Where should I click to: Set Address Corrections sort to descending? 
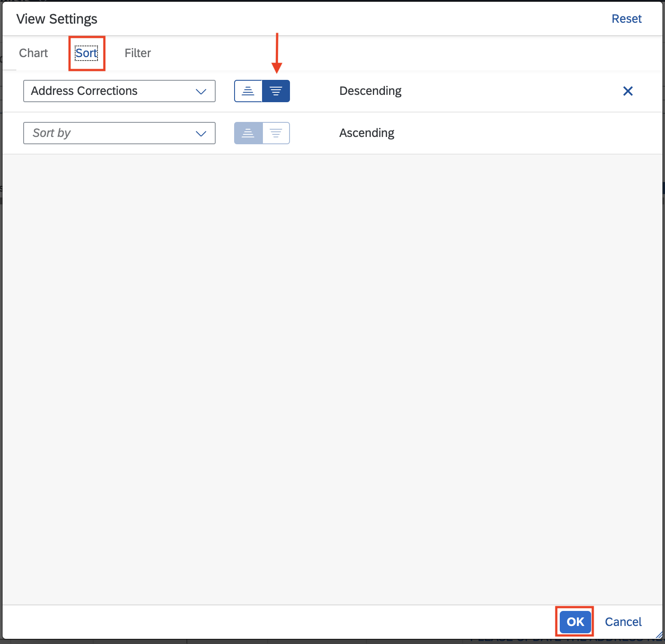click(x=276, y=91)
